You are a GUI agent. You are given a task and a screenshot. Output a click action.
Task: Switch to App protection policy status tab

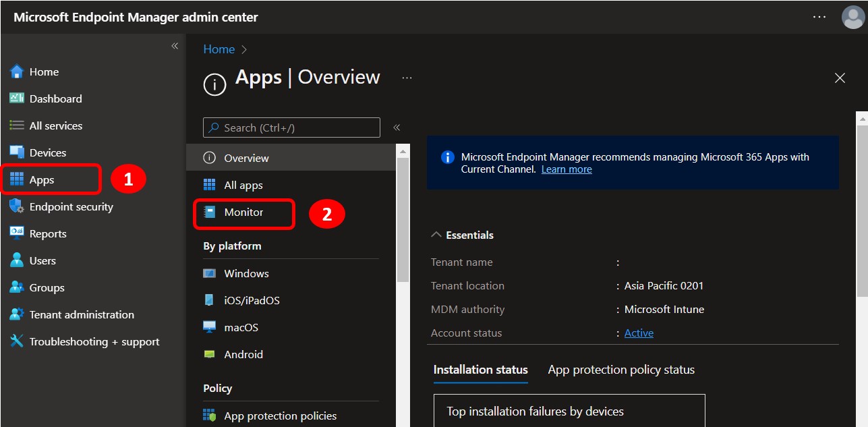coord(620,370)
